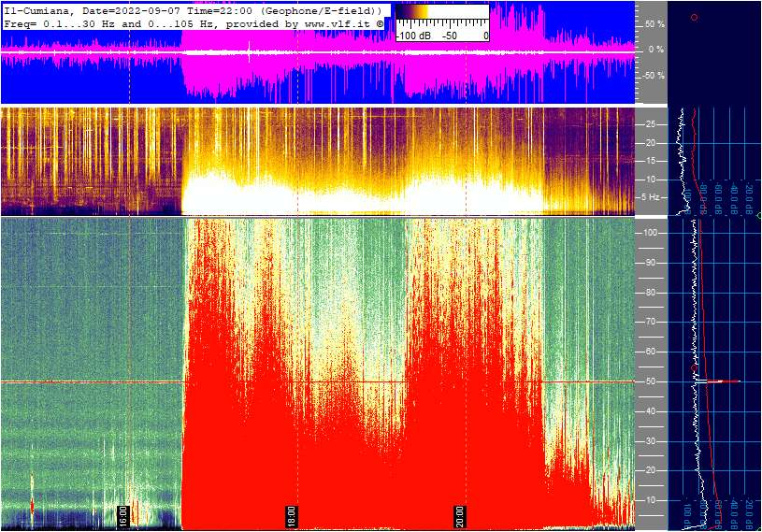This screenshot has width=762, height=532.
Task: Click the 50 tick on the 0–105 Hz axis
Action: coord(650,381)
